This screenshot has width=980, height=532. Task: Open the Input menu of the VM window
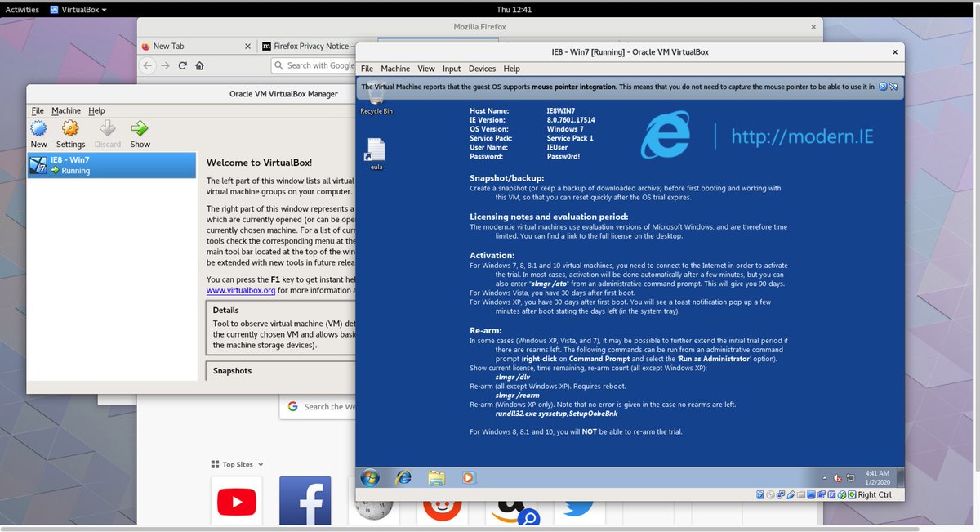pyautogui.click(x=452, y=69)
